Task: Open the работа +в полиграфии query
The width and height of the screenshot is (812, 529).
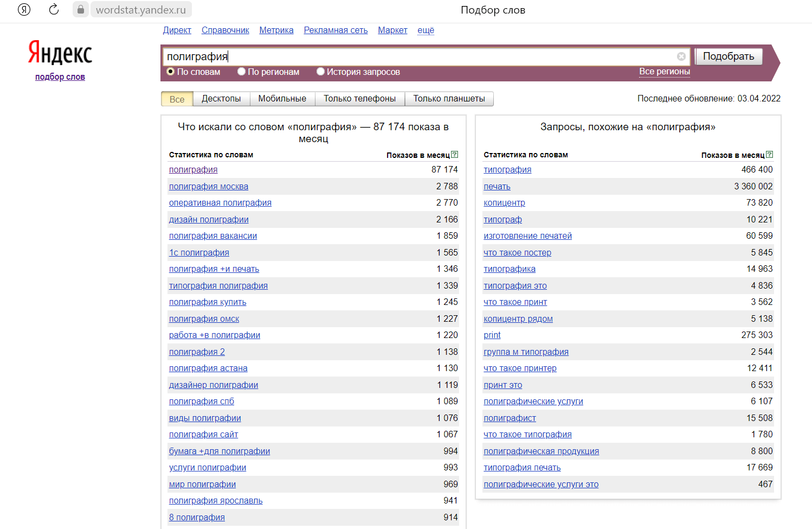Action: coord(215,335)
